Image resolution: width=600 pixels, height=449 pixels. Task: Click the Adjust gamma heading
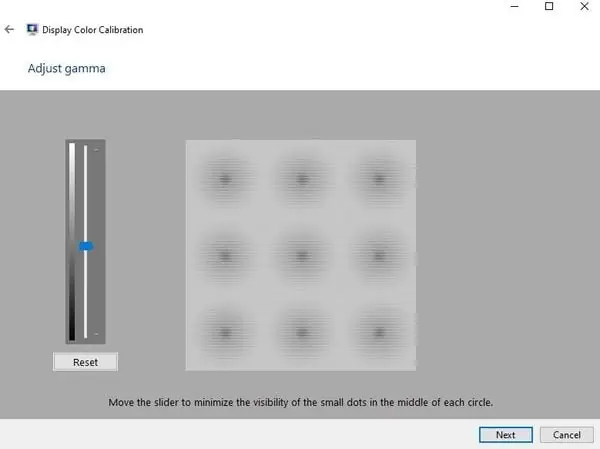(x=67, y=69)
